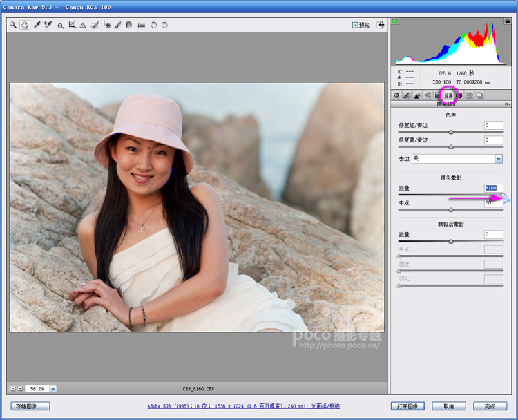The height and width of the screenshot is (420, 518).
Task: Click the 修复蓝/黄边 slider handle
Action: tap(451, 146)
